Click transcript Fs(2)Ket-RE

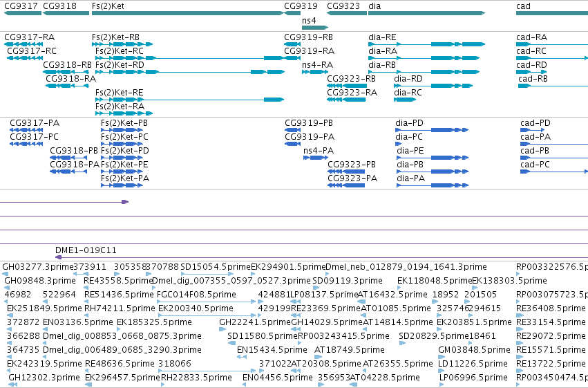[120, 93]
